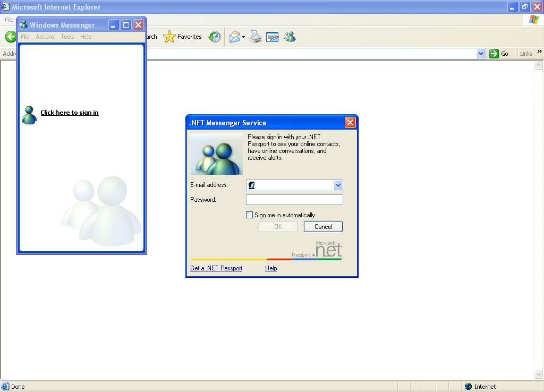The height and width of the screenshot is (392, 544).
Task: Click the Mail envelope icon
Action: [x=235, y=37]
